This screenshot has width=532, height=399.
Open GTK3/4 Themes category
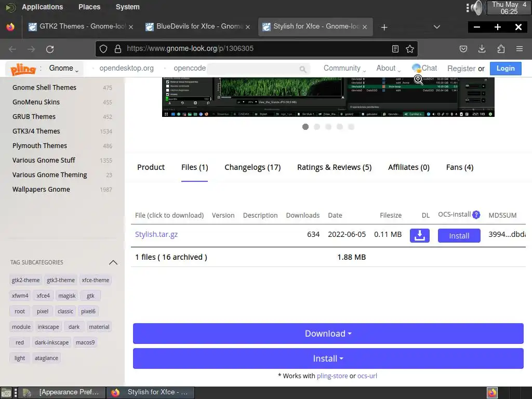click(36, 131)
